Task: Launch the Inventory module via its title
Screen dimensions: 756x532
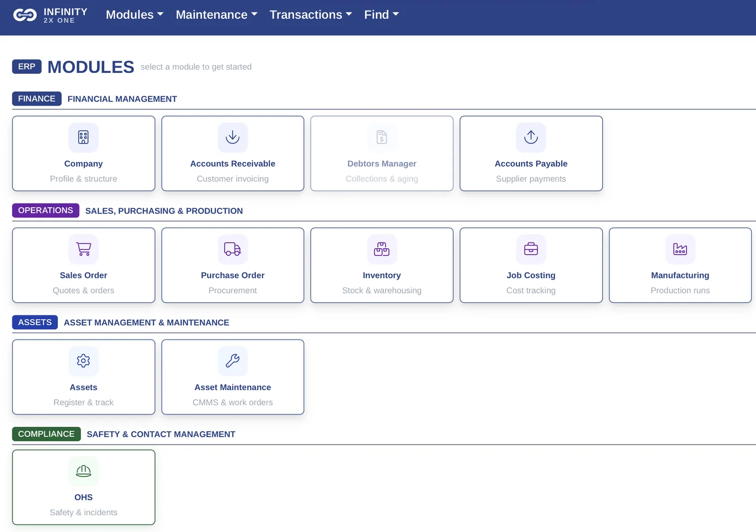Action: tap(382, 275)
